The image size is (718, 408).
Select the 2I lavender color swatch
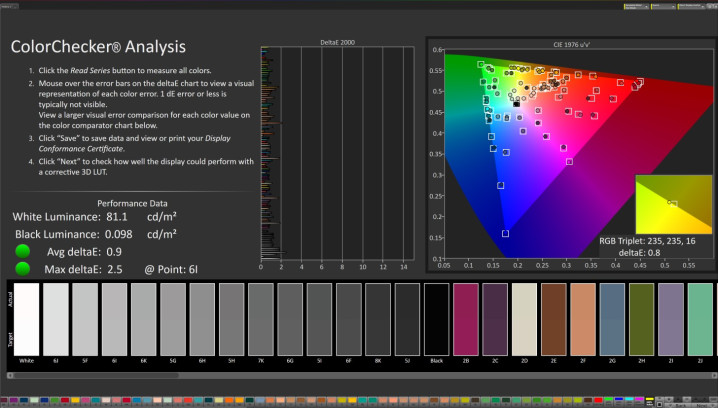coord(670,319)
